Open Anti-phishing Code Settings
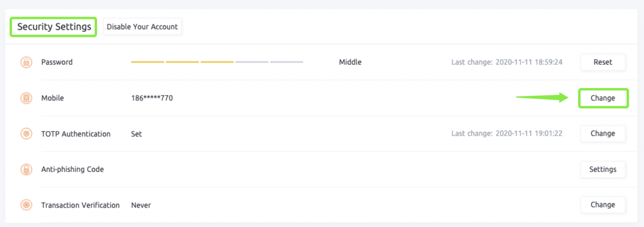644x227 pixels. click(x=603, y=169)
